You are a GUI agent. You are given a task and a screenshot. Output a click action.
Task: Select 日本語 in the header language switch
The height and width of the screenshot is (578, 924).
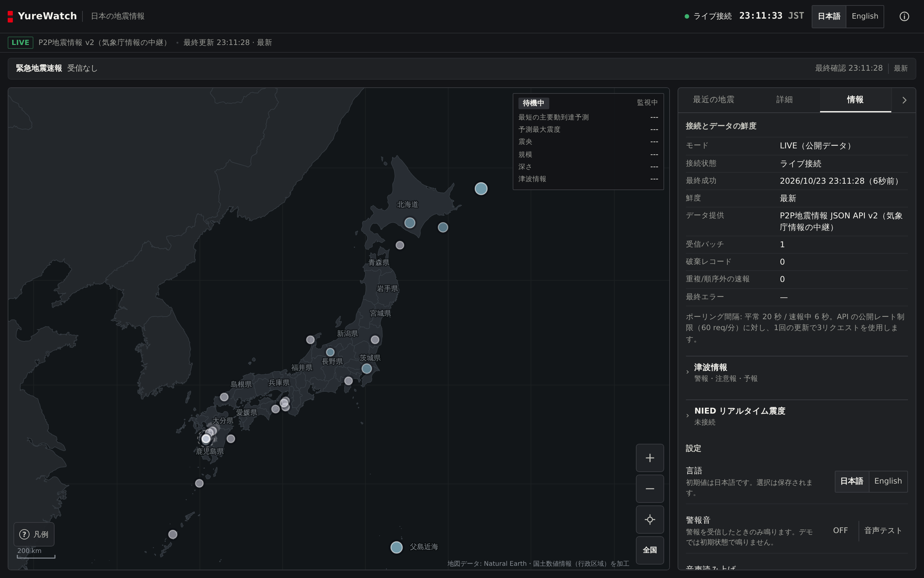(x=829, y=16)
